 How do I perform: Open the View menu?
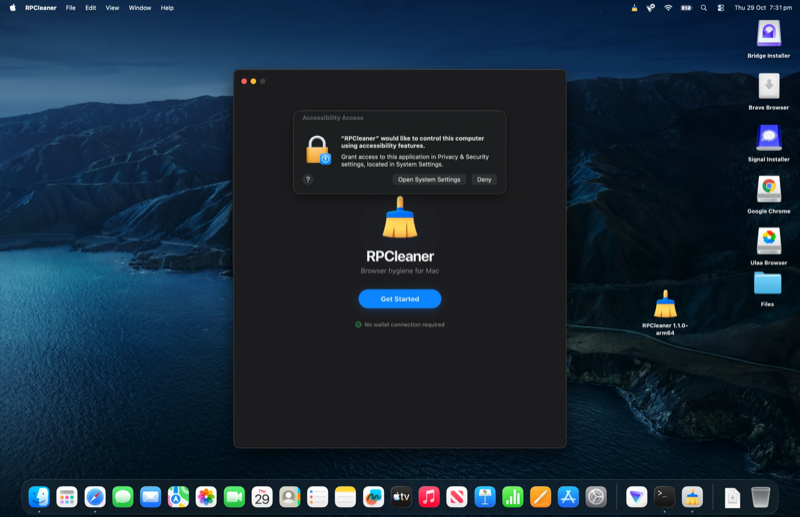coord(112,8)
